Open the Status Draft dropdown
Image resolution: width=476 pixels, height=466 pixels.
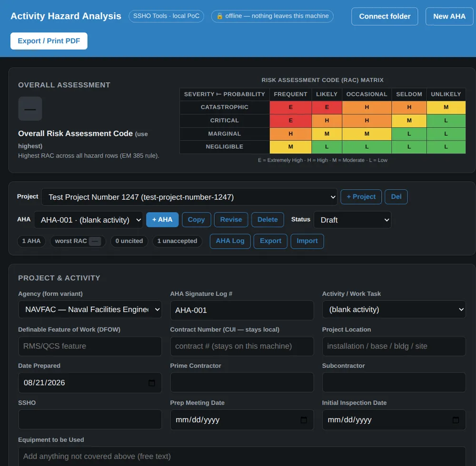(352, 220)
